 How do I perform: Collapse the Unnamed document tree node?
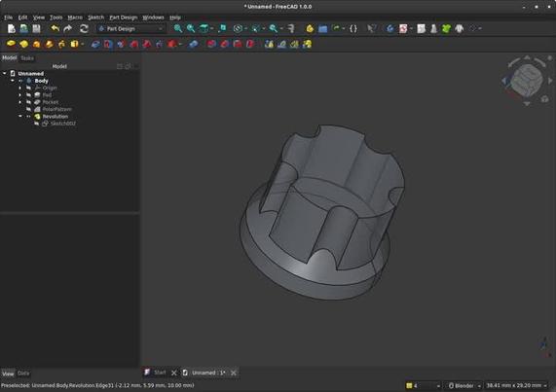coord(5,73)
